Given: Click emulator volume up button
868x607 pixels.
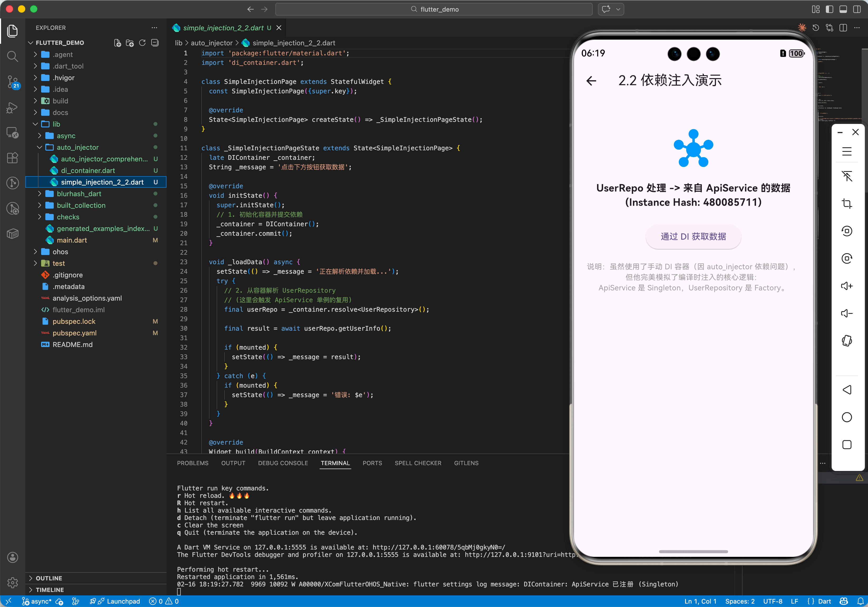Looking at the screenshot, I should click(x=847, y=286).
